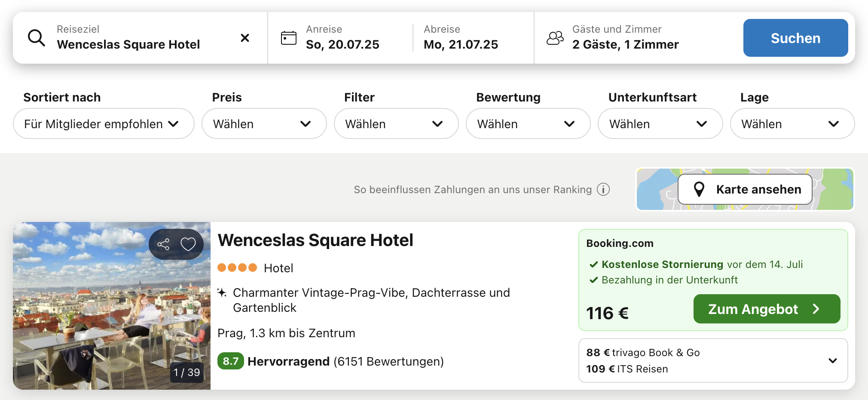Click the calendar icon next to Anreise
868x400 pixels.
(x=289, y=38)
